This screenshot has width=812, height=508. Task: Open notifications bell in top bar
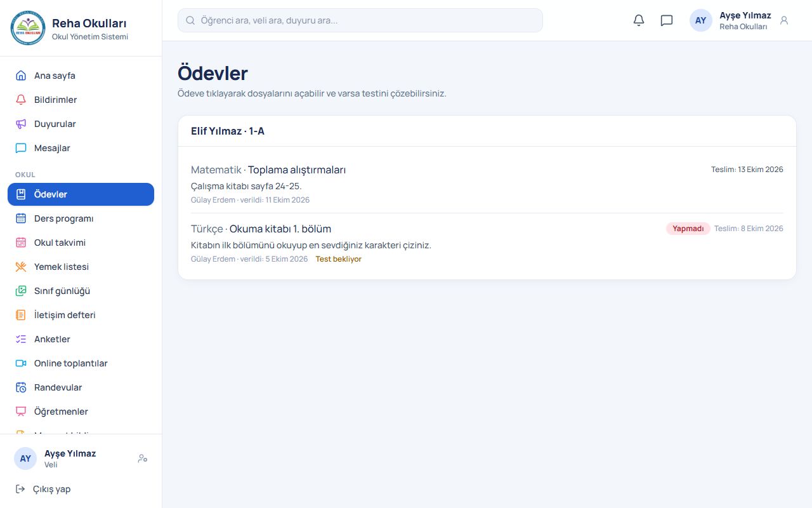[x=639, y=20]
